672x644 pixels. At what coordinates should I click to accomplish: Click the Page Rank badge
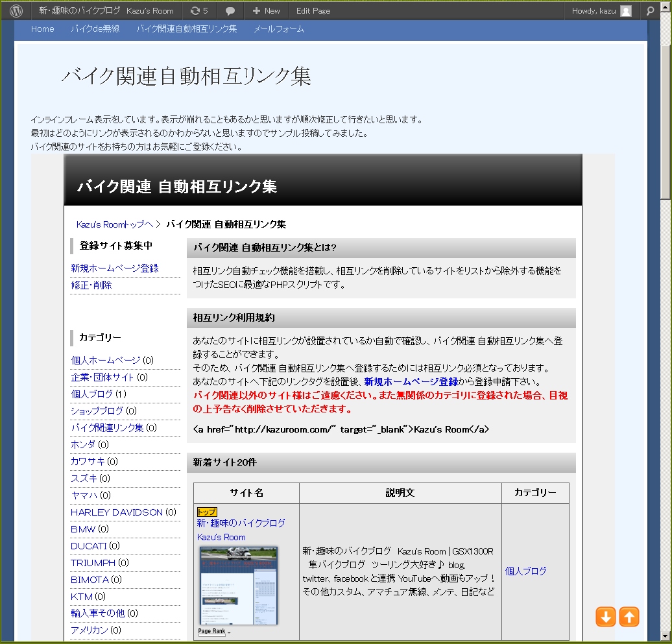point(211,631)
